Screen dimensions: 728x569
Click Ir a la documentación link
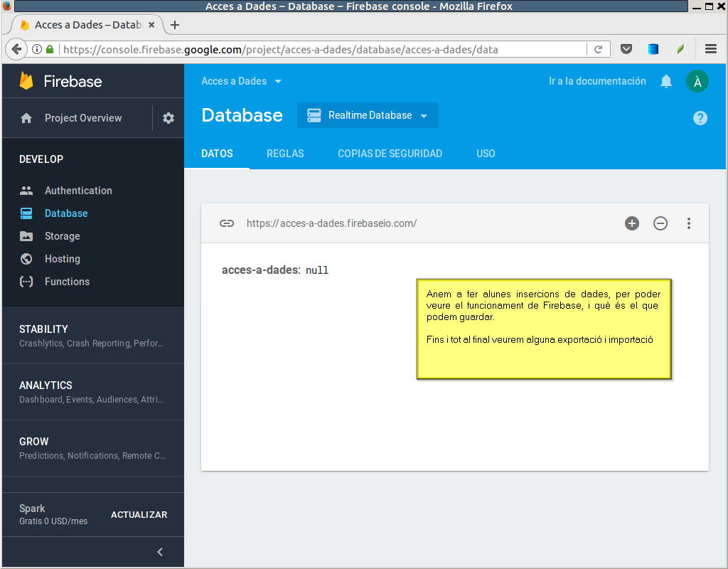coord(597,81)
